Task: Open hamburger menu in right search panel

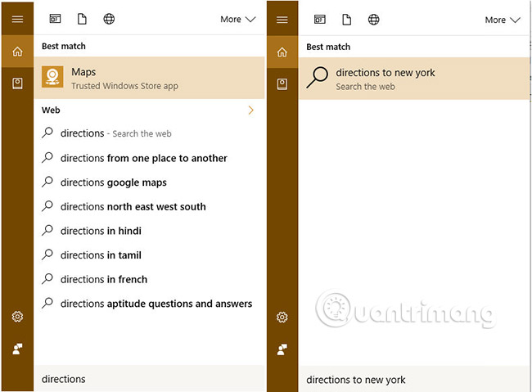Action: click(282, 20)
